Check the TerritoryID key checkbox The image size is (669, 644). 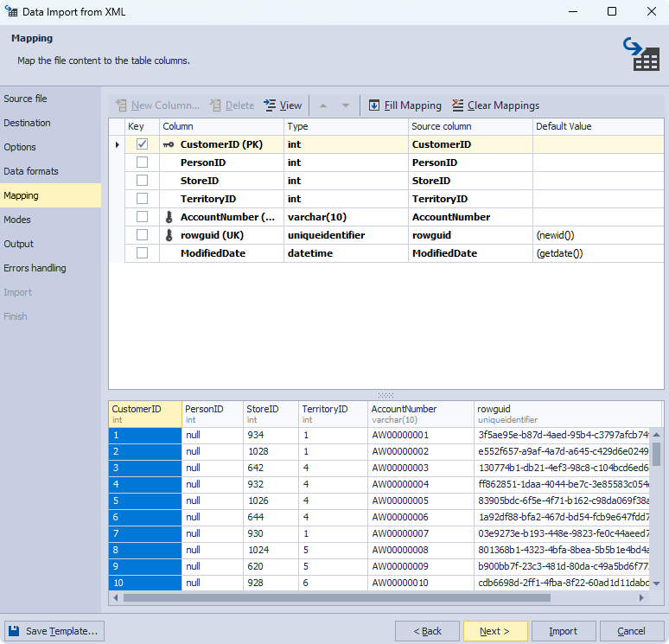(142, 199)
